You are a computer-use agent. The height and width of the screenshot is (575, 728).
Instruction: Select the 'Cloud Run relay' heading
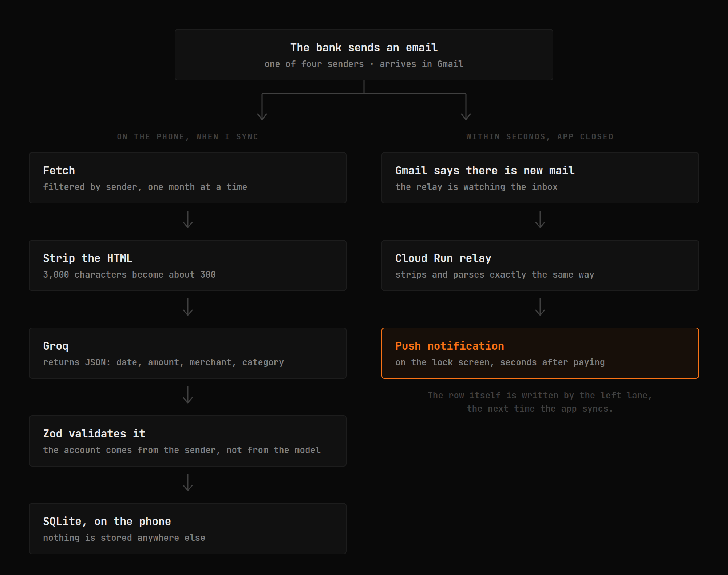(x=443, y=258)
